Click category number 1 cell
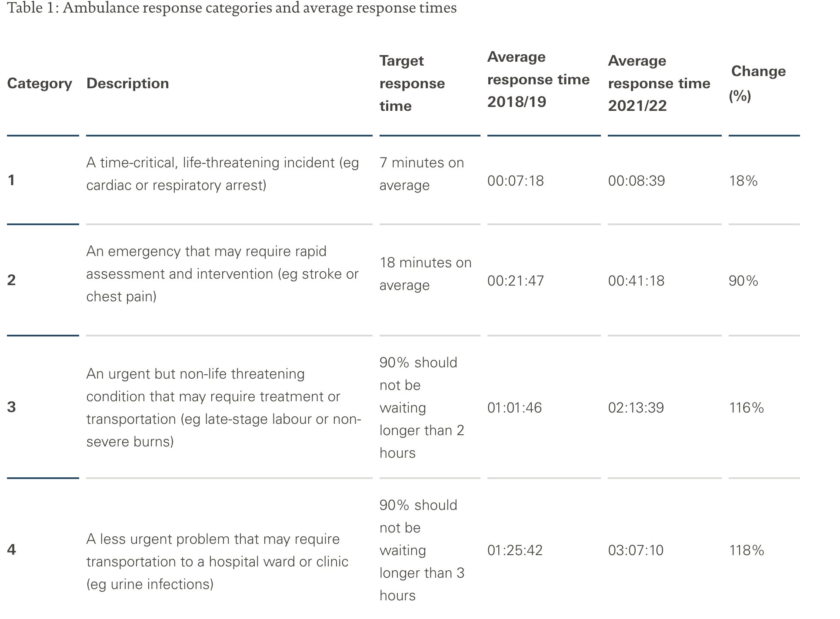This screenshot has height=619, width=840. [x=11, y=180]
